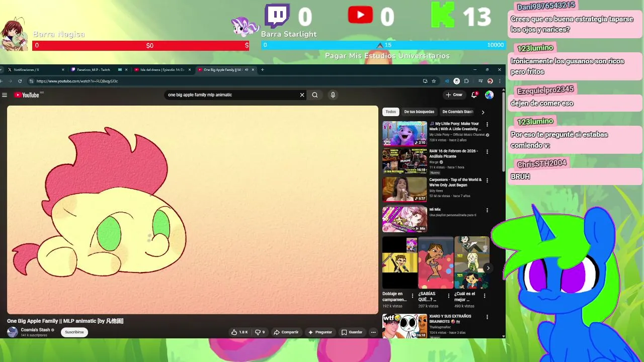This screenshot has width=644, height=362.
Task: Open the YouTube notifications bell
Action: tap(474, 95)
